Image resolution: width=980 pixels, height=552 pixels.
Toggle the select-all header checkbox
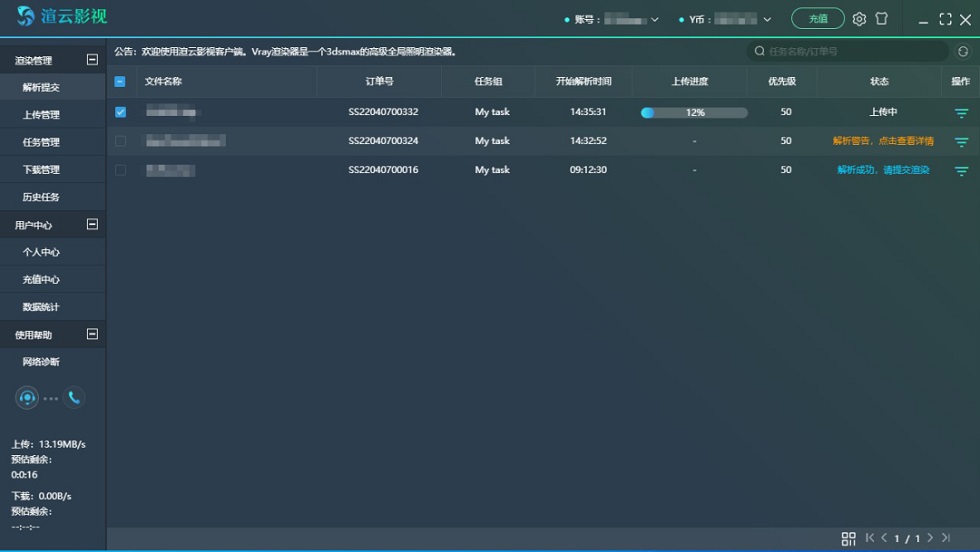click(x=121, y=82)
